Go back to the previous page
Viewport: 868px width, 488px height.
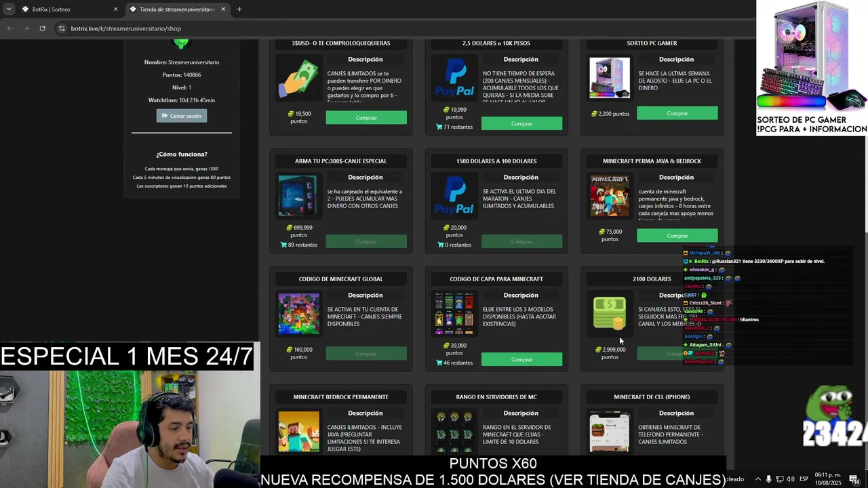pos(9,28)
